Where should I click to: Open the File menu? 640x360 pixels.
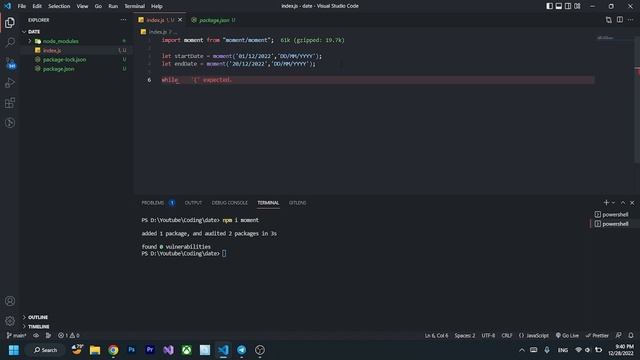(x=22, y=6)
